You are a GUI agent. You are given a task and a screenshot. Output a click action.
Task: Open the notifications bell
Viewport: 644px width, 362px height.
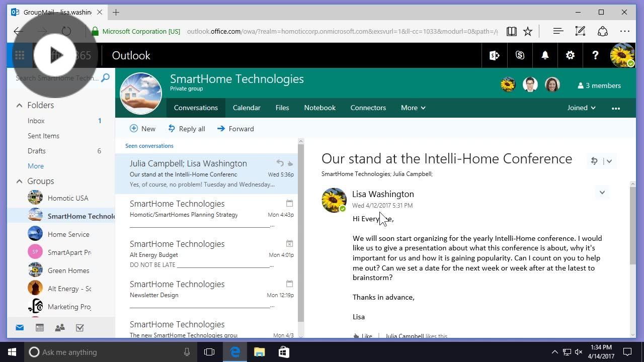[545, 55]
